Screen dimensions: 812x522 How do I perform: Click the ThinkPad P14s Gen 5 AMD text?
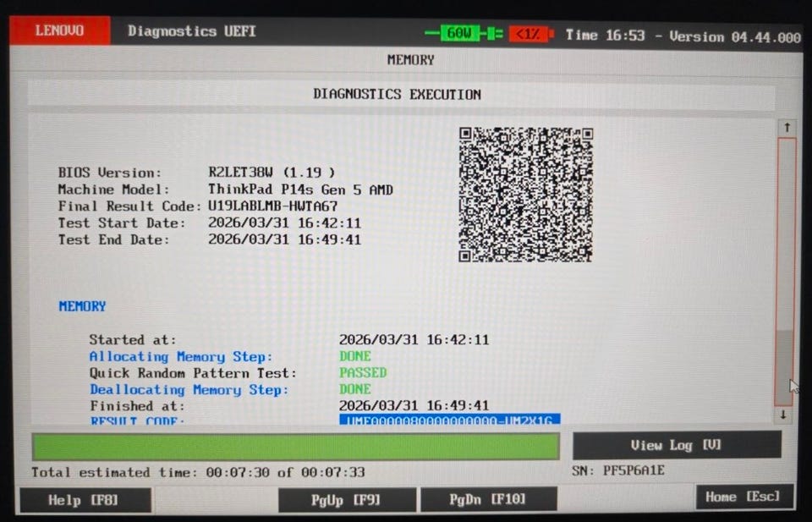pyautogui.click(x=301, y=190)
